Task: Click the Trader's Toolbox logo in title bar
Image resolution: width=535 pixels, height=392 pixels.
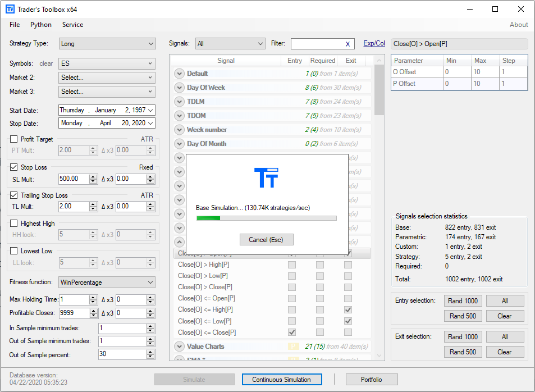Action: coord(10,9)
